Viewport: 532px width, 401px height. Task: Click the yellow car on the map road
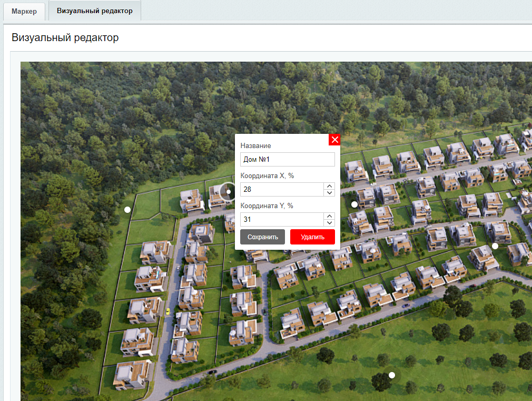168,311
